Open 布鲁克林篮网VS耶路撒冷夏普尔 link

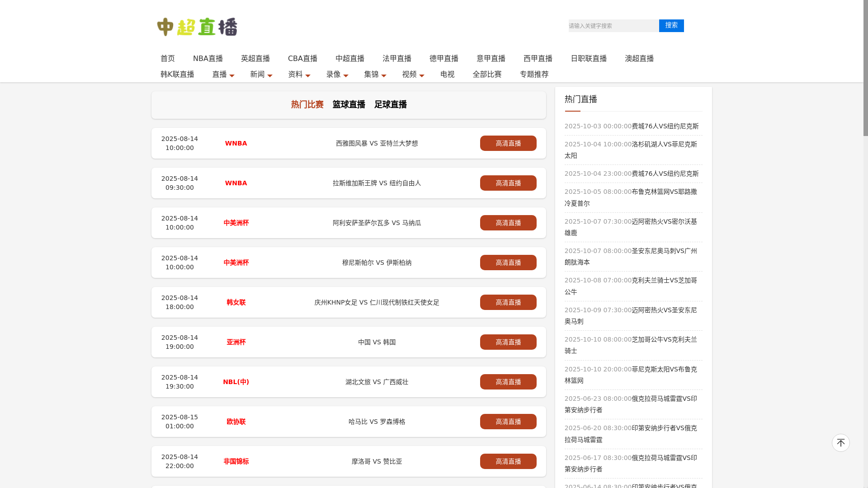click(x=631, y=197)
